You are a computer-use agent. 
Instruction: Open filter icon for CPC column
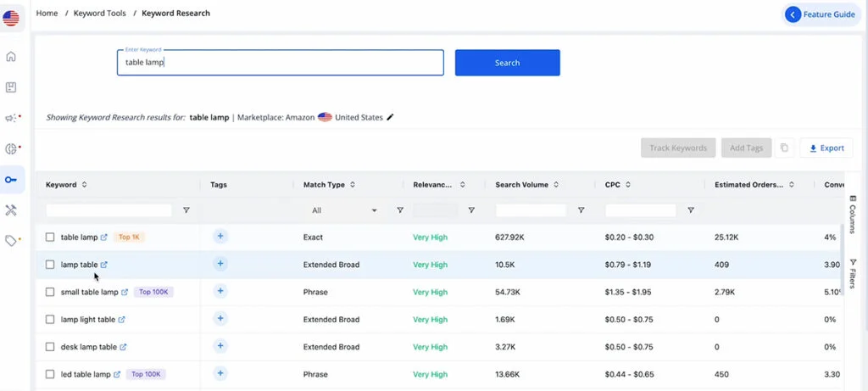coord(690,210)
